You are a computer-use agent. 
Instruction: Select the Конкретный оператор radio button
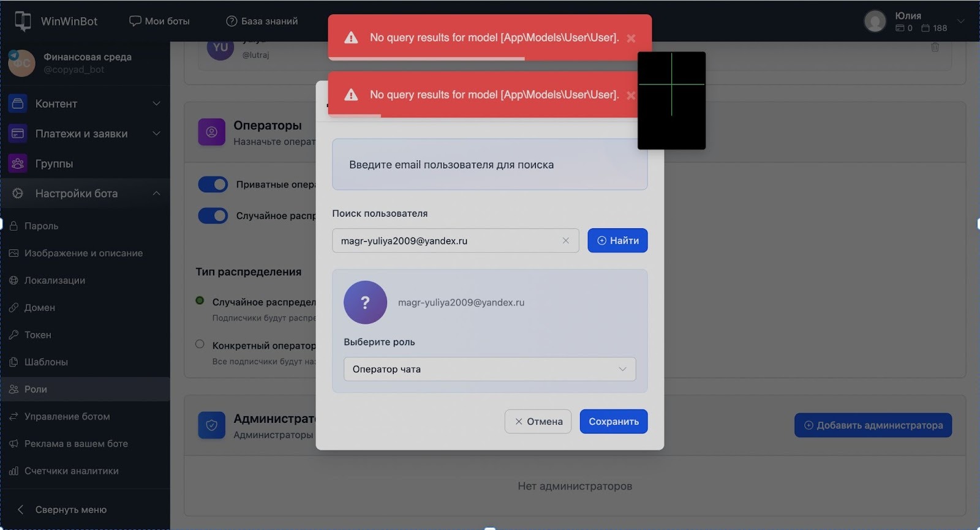pos(200,344)
